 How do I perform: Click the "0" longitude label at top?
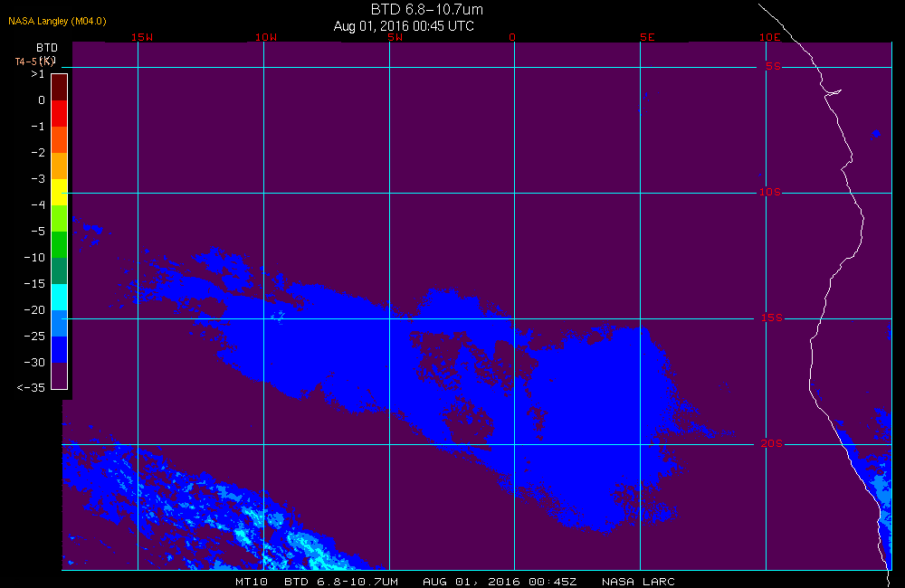[x=512, y=37]
